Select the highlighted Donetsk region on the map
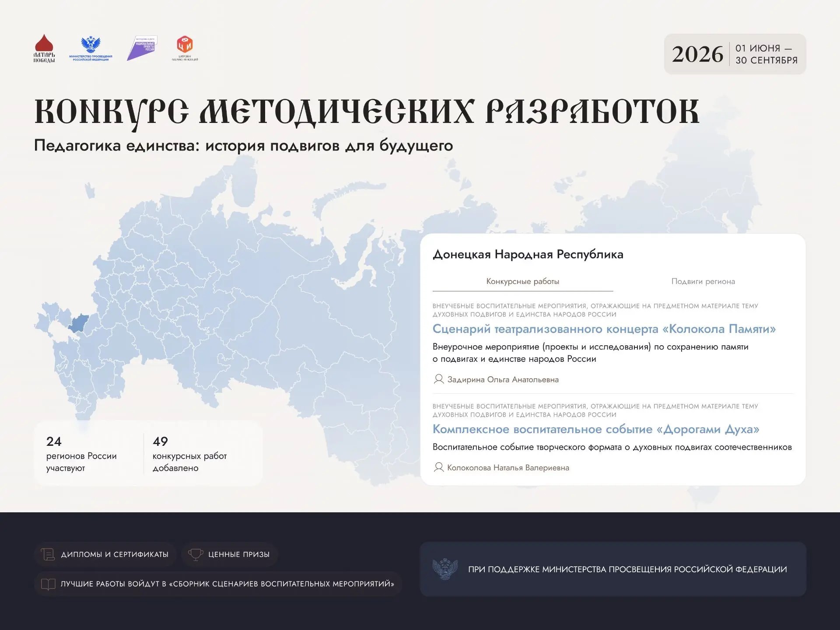 coord(79,323)
